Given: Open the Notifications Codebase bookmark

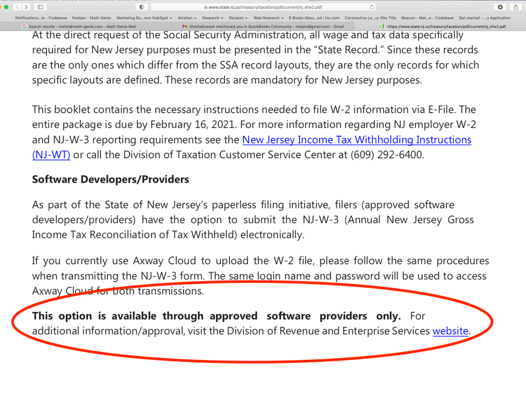Looking at the screenshot, I should pos(41,18).
